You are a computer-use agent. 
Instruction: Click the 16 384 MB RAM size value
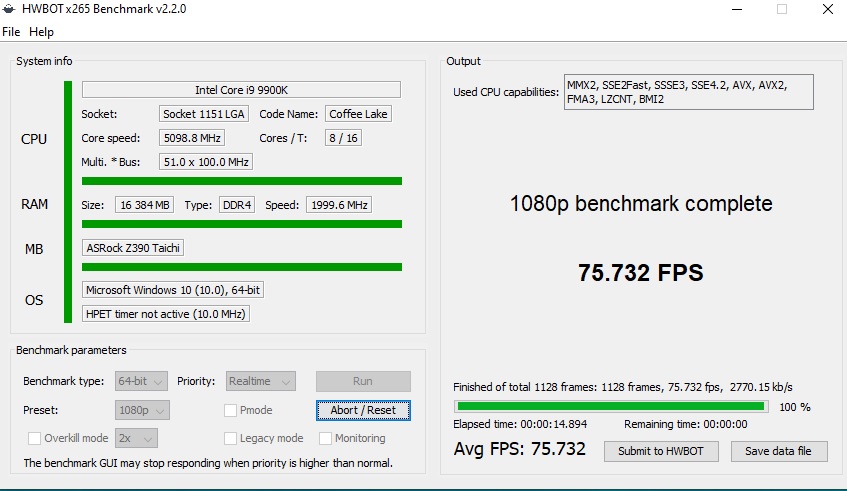tap(144, 205)
